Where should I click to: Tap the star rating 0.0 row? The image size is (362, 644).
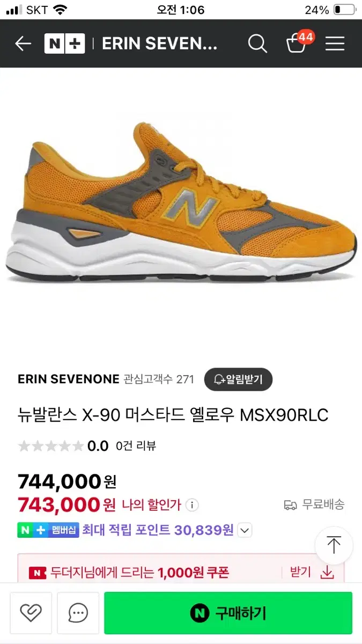63,446
